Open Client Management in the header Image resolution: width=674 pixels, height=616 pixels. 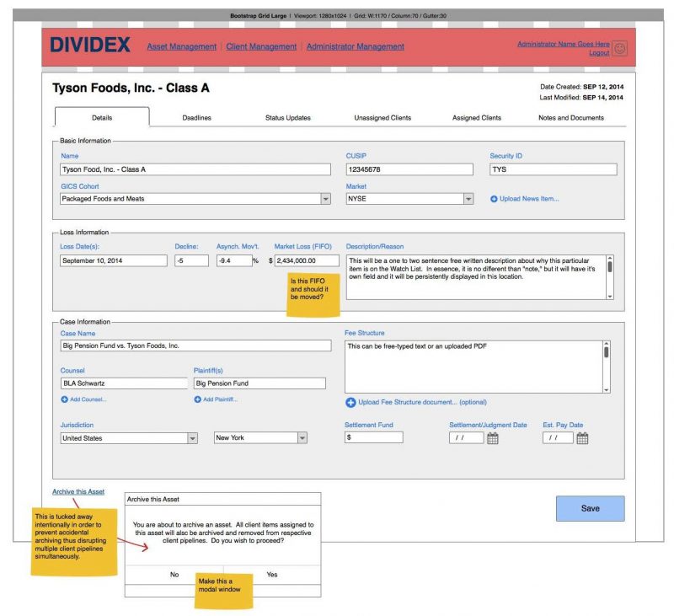261,46
